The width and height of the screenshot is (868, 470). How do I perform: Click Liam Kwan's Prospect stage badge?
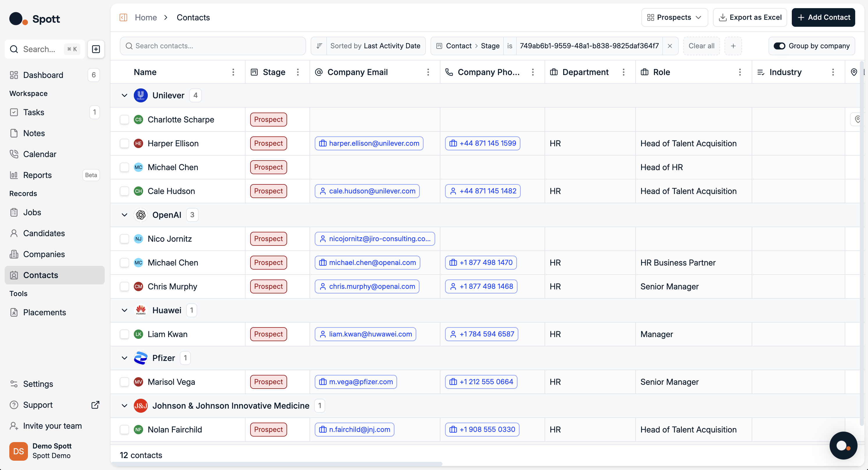tap(268, 334)
